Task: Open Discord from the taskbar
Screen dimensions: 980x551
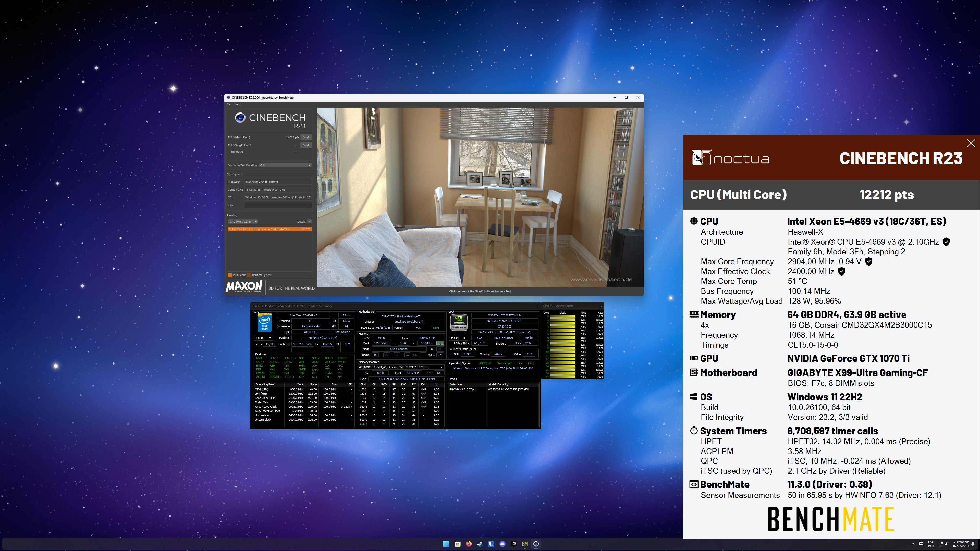Action: point(502,544)
